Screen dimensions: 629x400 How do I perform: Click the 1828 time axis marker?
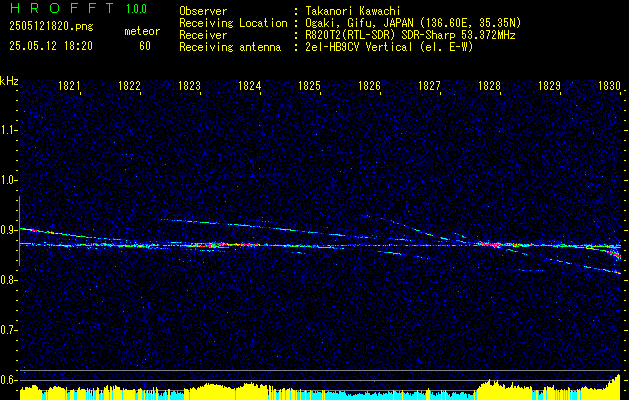point(489,86)
